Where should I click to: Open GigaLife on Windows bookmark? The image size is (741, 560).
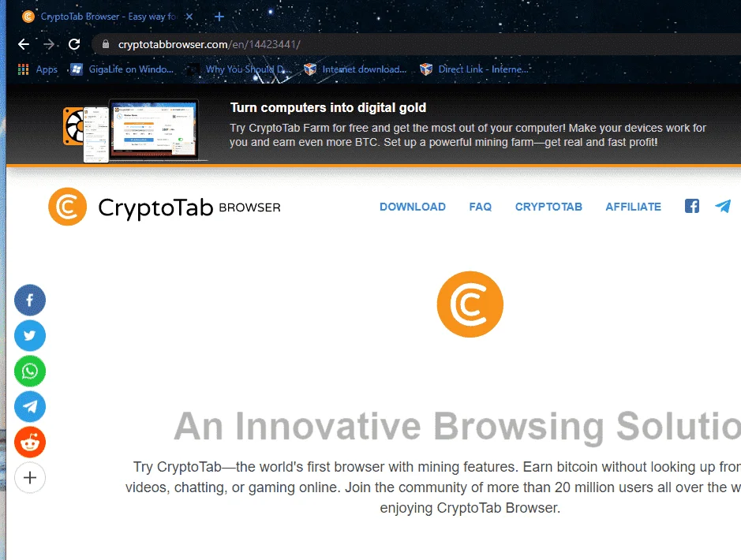click(x=122, y=69)
